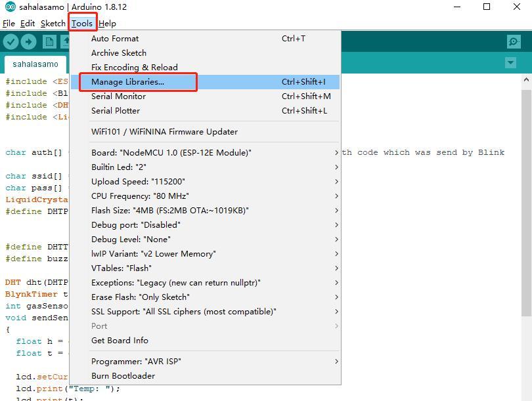The image size is (532, 401).
Task: Click the 'float t' code line
Action: pyautogui.click(x=39, y=353)
